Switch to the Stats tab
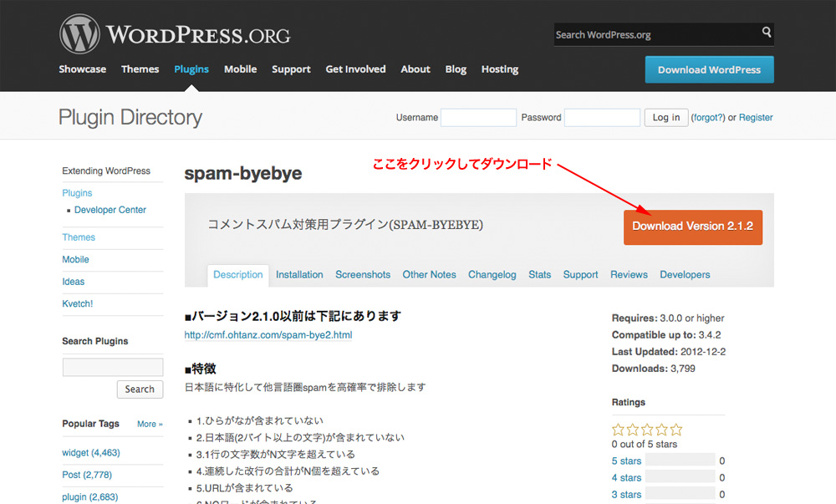The image size is (836, 504). coord(539,275)
